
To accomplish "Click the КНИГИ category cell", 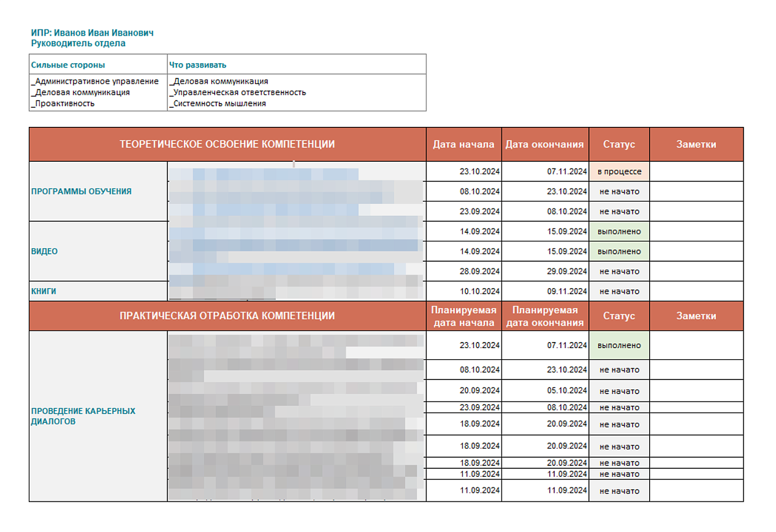I will [x=98, y=291].
